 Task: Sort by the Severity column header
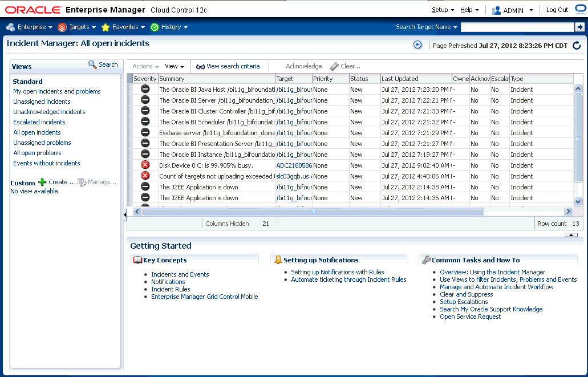tap(145, 79)
